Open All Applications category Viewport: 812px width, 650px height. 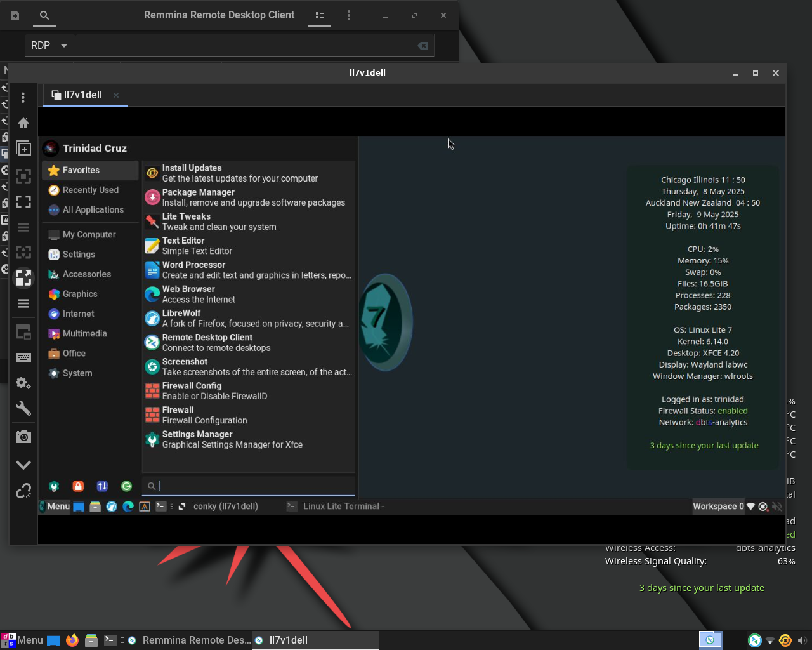click(90, 209)
